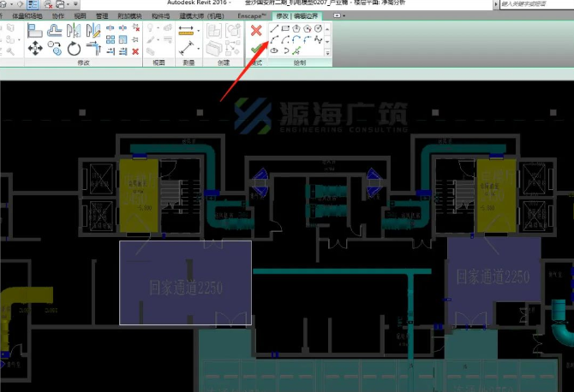The height and width of the screenshot is (392, 574).
Task: Switch to the 体量和场地 ribbon tab
Action: coord(27,15)
